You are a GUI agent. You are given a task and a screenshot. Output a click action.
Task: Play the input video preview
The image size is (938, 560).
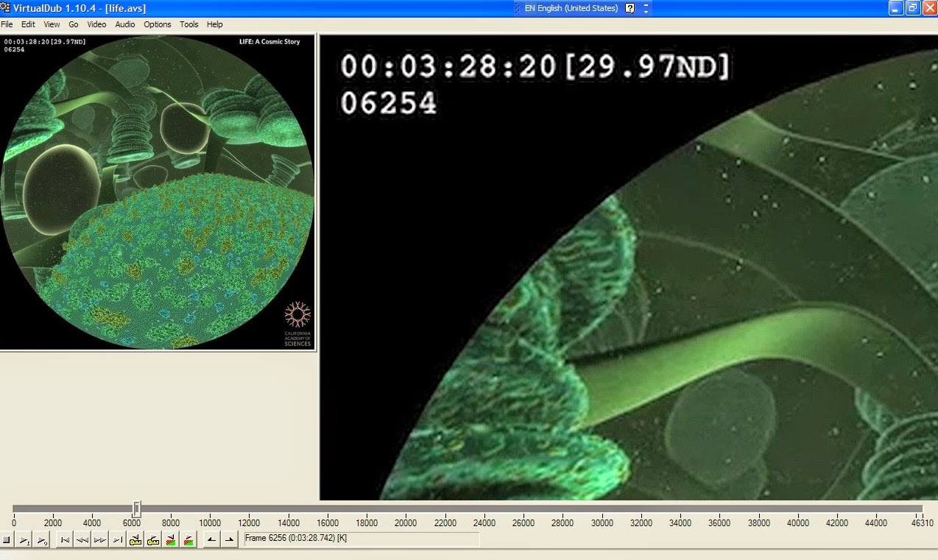point(24,539)
